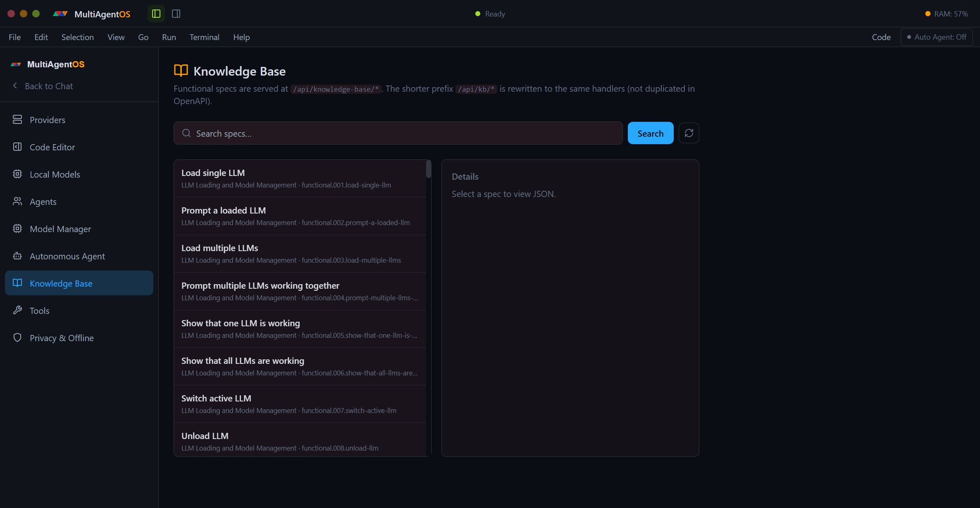Click the Local Models chip icon

(x=17, y=174)
